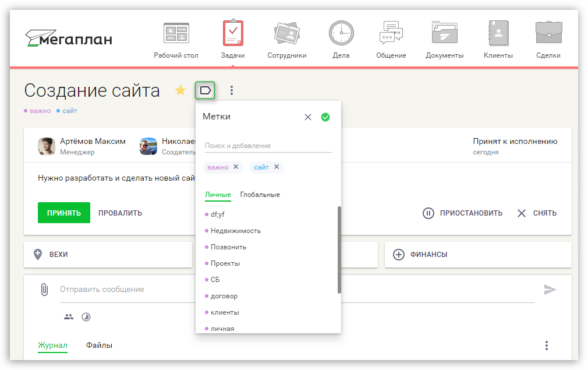Screen dimensions: 588x370
Task: Open the ВЕХИ panel
Action: 108,255
